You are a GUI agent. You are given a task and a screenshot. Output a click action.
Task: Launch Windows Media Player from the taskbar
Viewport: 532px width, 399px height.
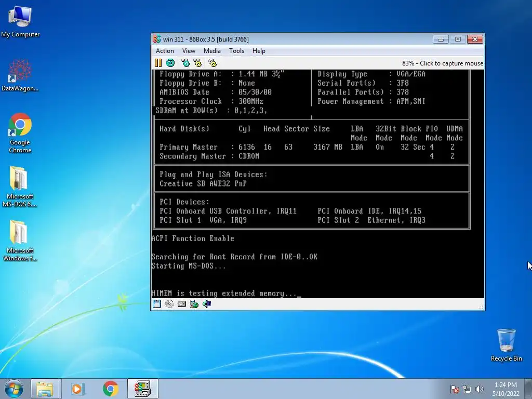(77, 389)
